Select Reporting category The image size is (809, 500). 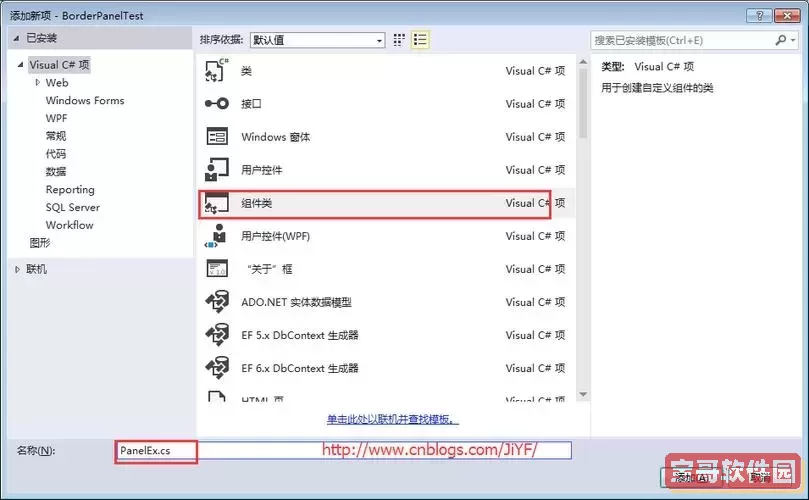(70, 189)
